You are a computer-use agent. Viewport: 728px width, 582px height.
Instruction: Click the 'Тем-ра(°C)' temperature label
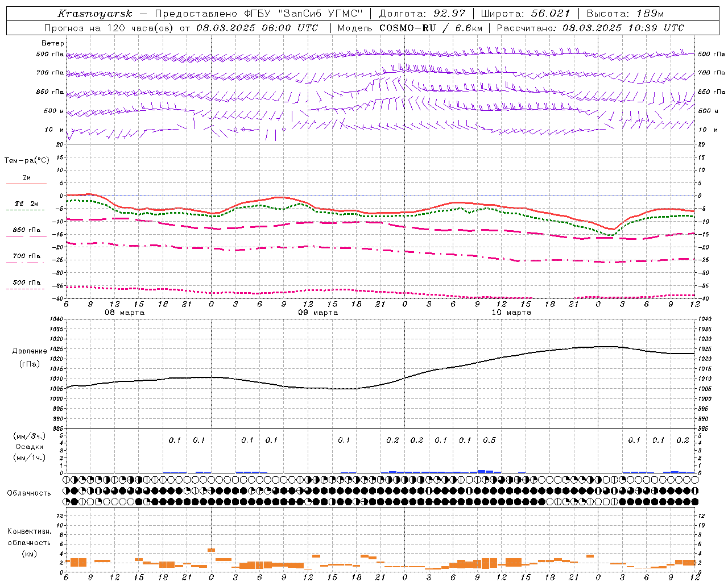[27, 161]
